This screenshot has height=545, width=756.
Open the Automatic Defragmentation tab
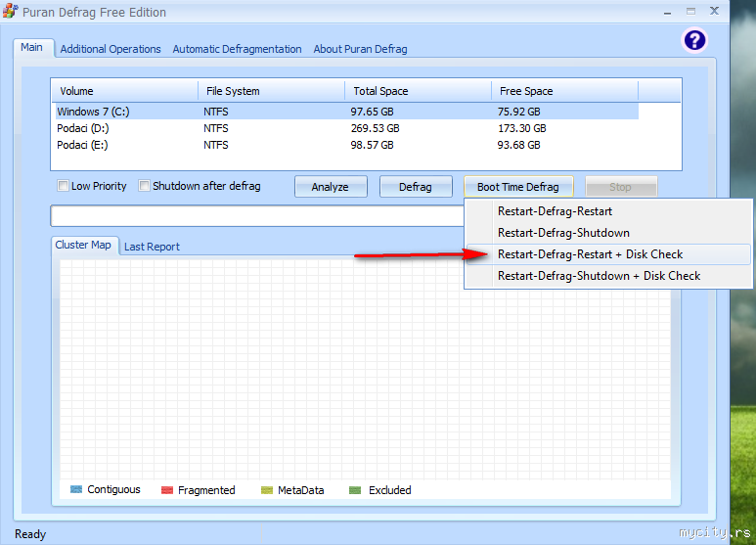coord(237,49)
